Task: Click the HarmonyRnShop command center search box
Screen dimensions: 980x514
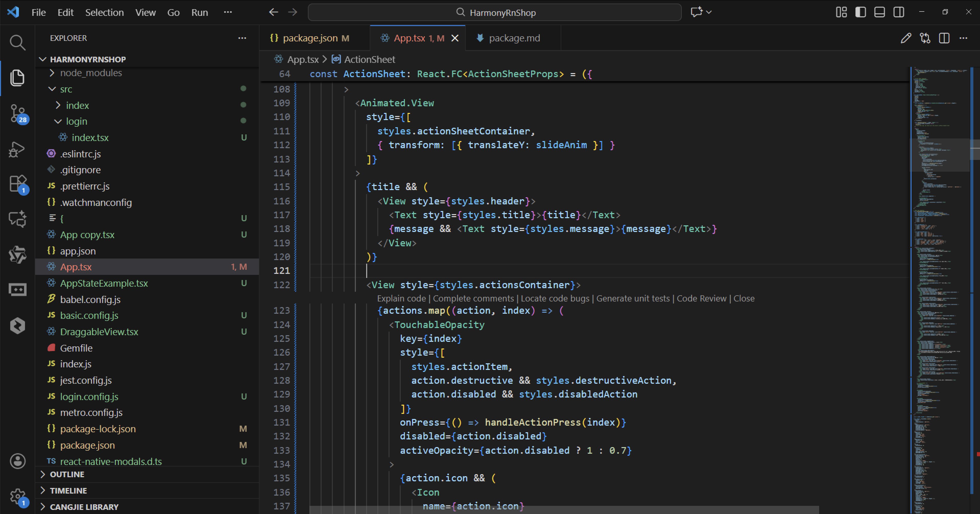Action: (495, 13)
